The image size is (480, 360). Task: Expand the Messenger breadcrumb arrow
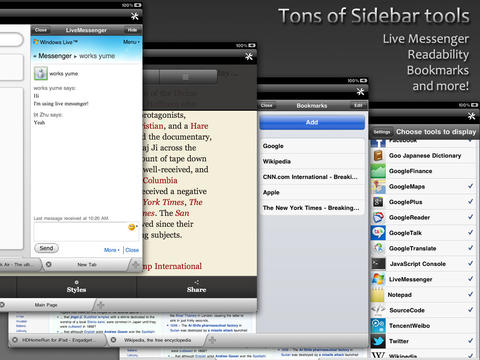tap(35, 56)
